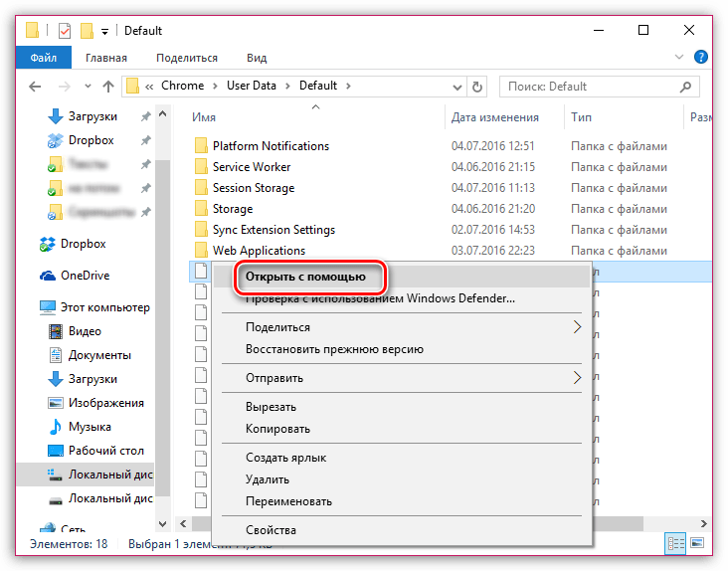This screenshot has width=728, height=571.
Task: Switch to the Вид ribbon tab
Action: [257, 59]
